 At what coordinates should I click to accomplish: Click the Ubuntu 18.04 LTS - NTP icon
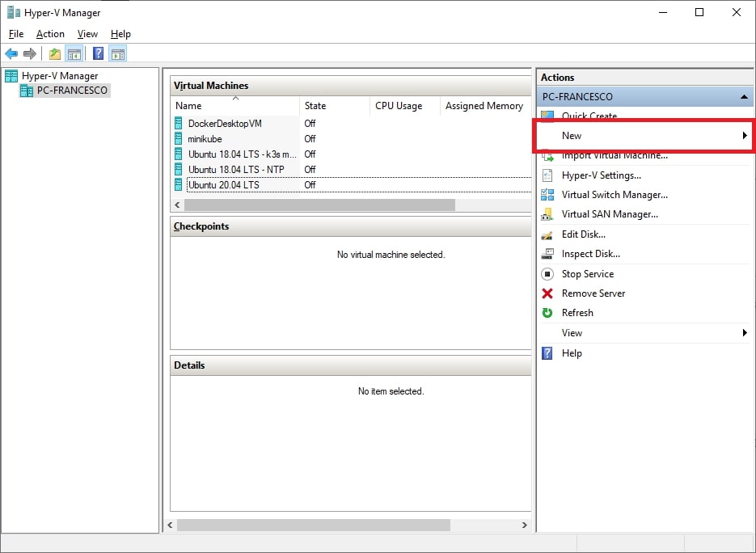179,169
